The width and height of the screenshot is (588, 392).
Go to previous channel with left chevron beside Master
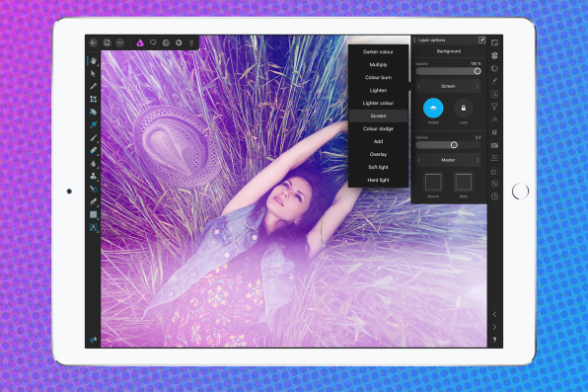(419, 160)
